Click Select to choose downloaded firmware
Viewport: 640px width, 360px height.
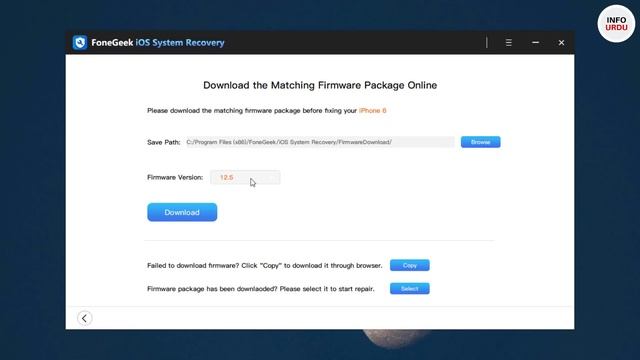[409, 289]
